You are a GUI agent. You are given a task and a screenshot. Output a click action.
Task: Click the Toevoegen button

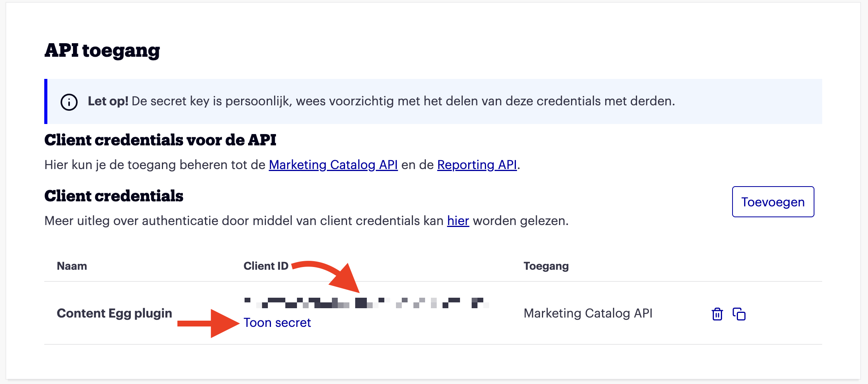773,202
